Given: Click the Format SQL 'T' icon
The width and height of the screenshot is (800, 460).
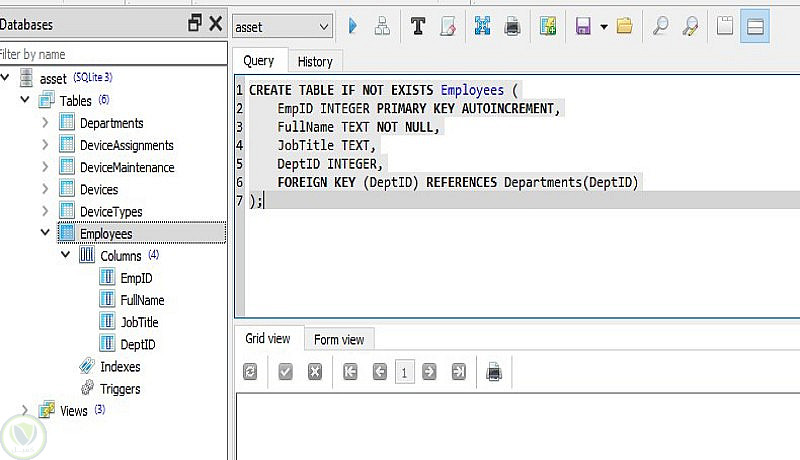Looking at the screenshot, I should [x=418, y=25].
